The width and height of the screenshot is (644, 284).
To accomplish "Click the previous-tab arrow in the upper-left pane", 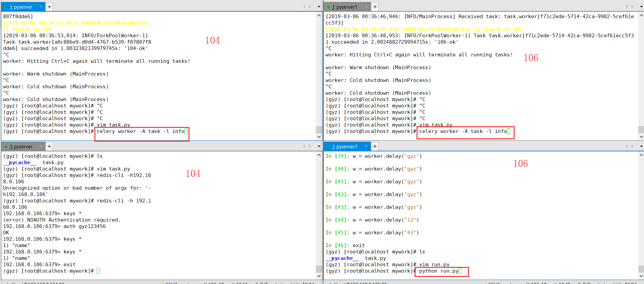I will point(304,7).
